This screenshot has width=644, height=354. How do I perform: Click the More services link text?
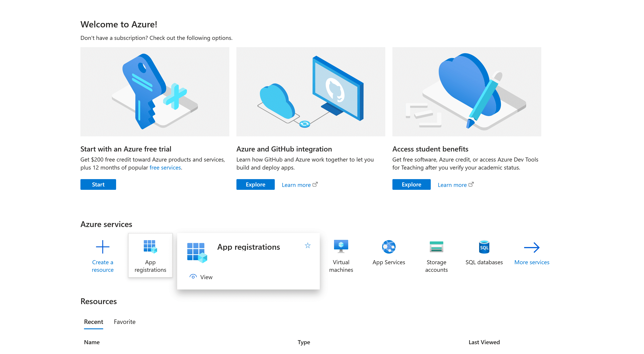tap(531, 262)
